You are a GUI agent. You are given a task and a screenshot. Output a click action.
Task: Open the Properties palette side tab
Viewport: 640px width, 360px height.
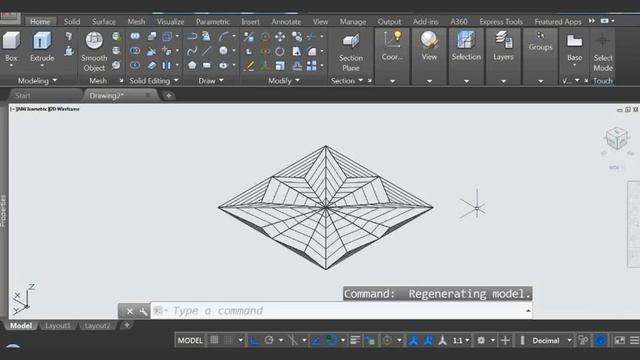point(4,210)
